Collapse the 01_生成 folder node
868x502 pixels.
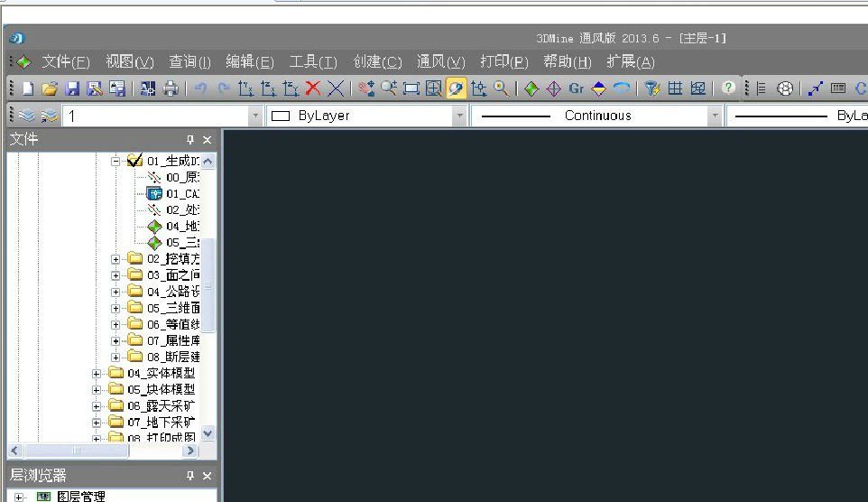[x=115, y=162]
